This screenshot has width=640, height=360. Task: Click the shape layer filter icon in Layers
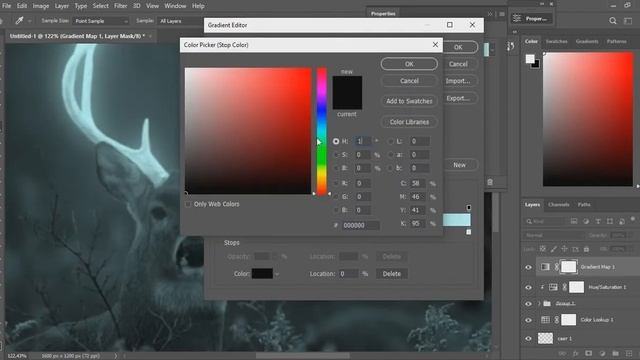click(610, 221)
